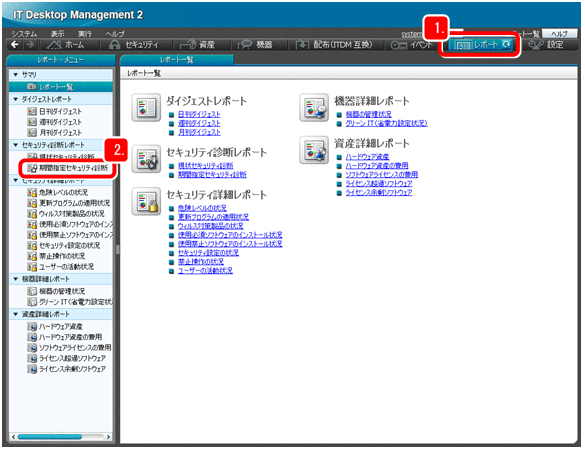585x451 pixels.
Task: Click the side menu scroll-right arrow
Action: tap(109, 436)
